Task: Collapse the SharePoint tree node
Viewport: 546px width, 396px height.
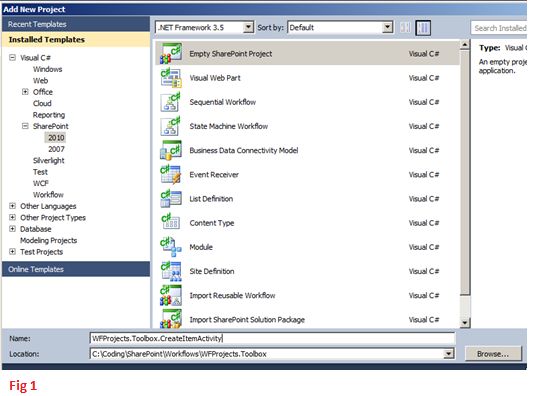Action: [25, 126]
